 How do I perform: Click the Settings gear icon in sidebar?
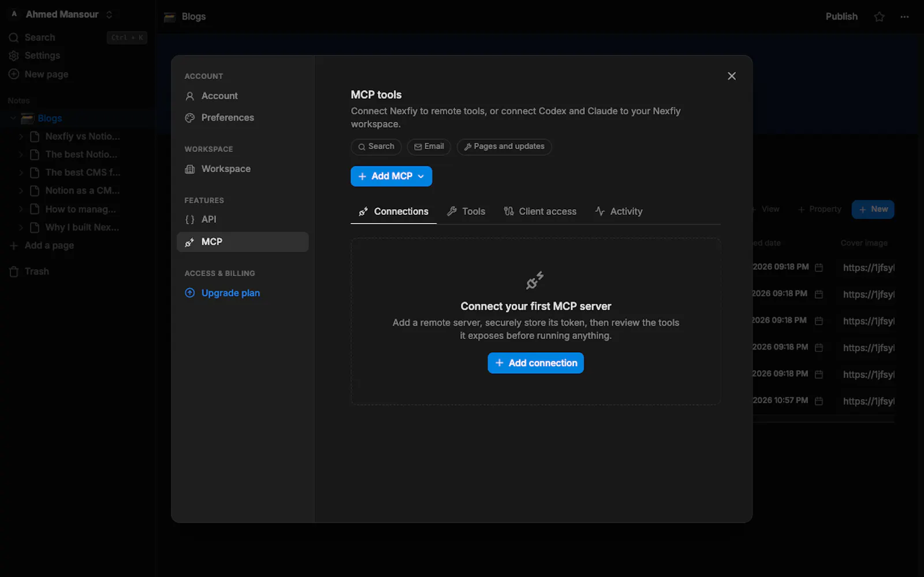pos(13,56)
